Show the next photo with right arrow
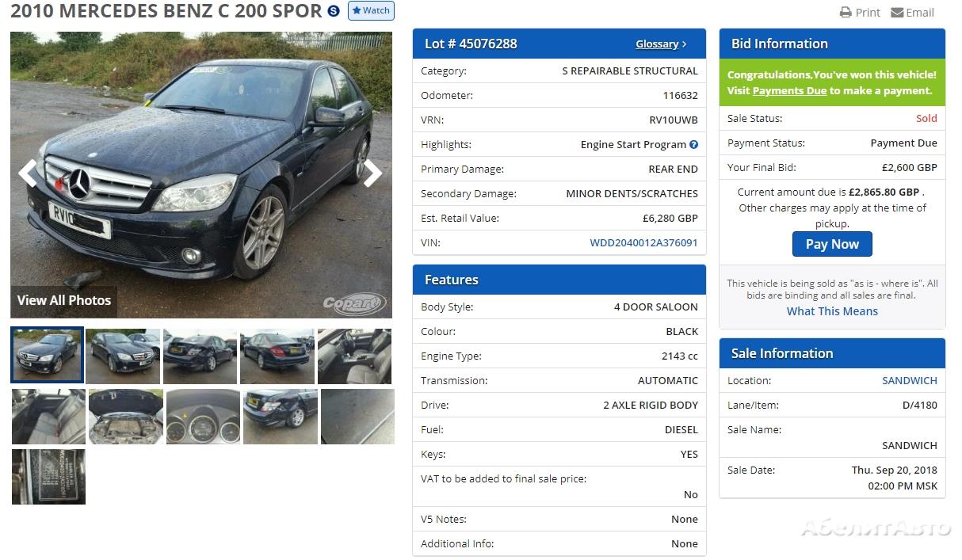The width and height of the screenshot is (962, 560). click(372, 173)
